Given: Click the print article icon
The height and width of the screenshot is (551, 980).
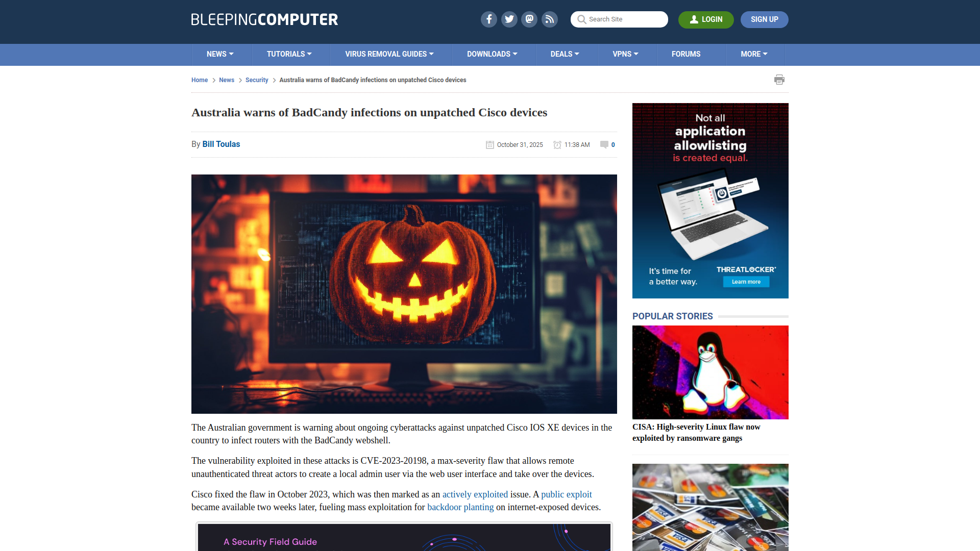Looking at the screenshot, I should point(779,80).
